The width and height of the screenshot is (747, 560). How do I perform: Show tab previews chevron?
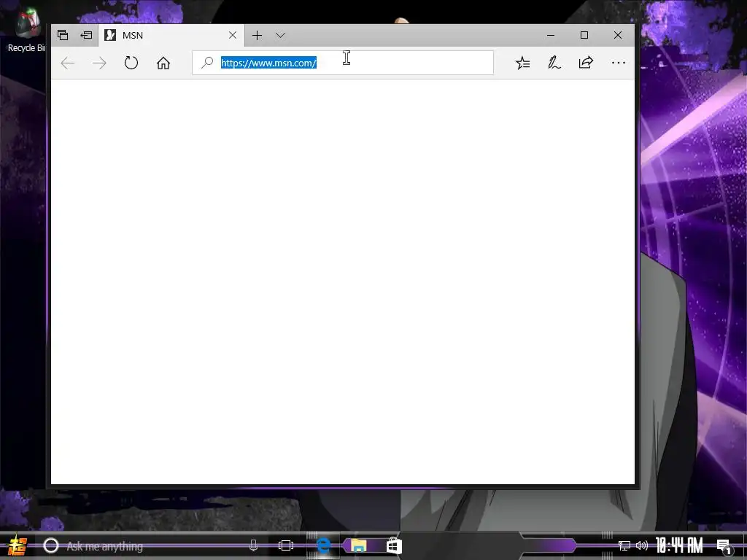pos(280,35)
